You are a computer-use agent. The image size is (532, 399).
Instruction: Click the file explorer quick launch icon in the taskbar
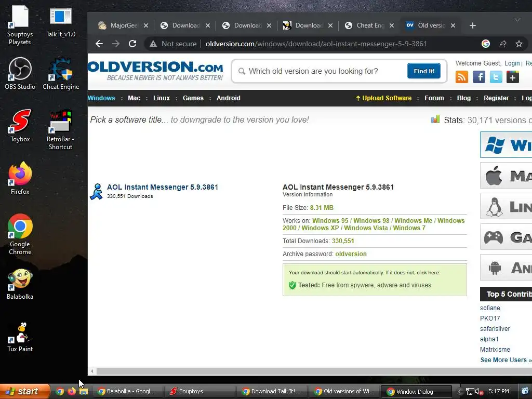click(x=84, y=391)
